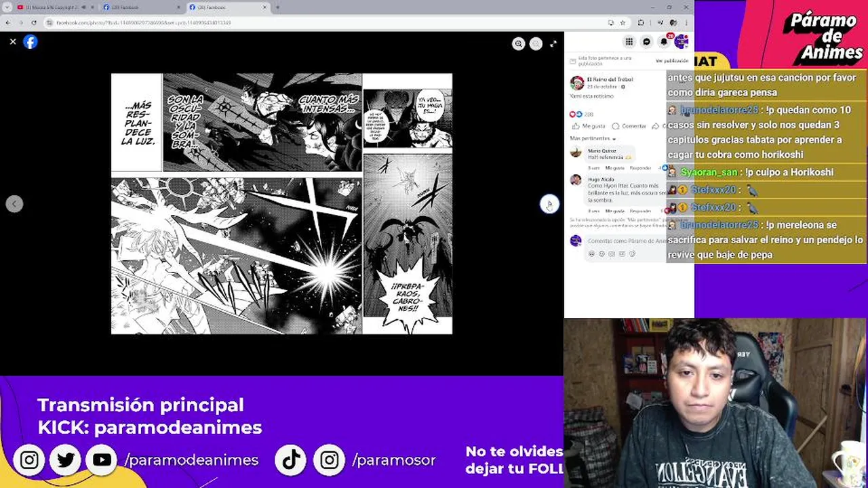Reply to Mario Quiroz's comment
868x488 pixels.
(x=640, y=168)
